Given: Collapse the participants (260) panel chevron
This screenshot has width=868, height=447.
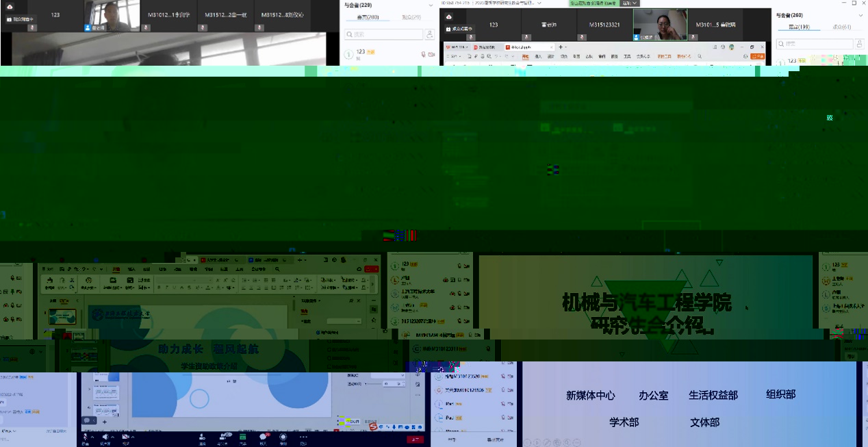Looking at the screenshot, I should point(860,15).
